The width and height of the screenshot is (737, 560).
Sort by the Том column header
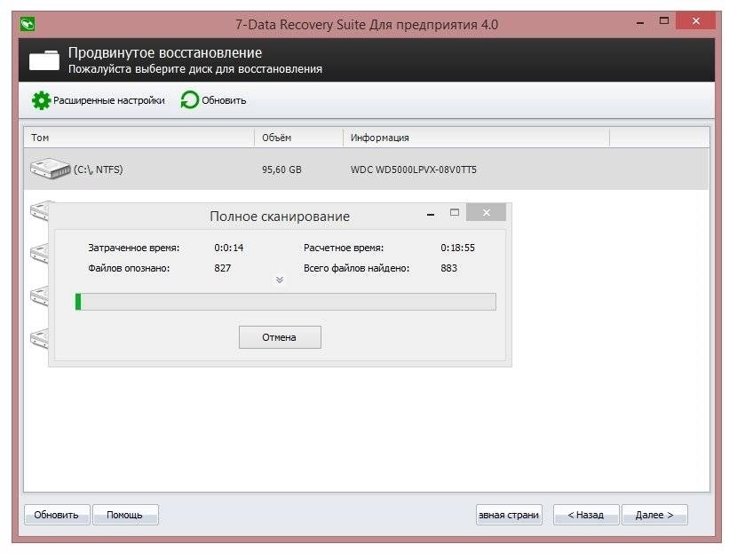click(139, 138)
